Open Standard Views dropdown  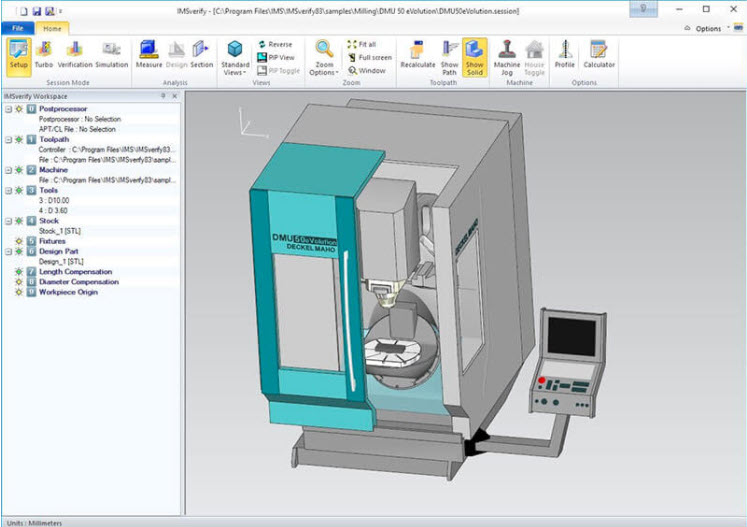coord(235,58)
